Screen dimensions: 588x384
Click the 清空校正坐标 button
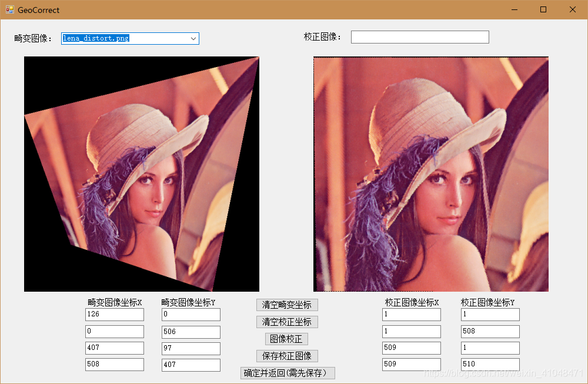(x=287, y=322)
